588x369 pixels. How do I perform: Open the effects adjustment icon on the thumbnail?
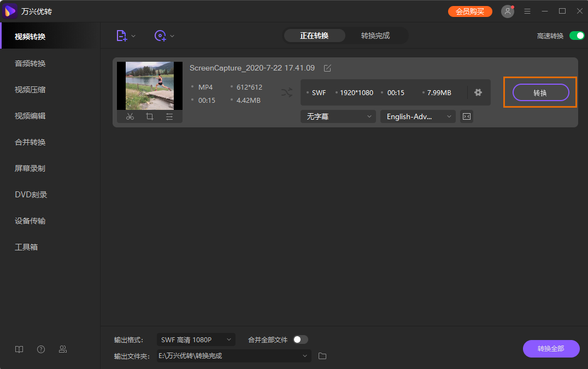click(x=169, y=116)
